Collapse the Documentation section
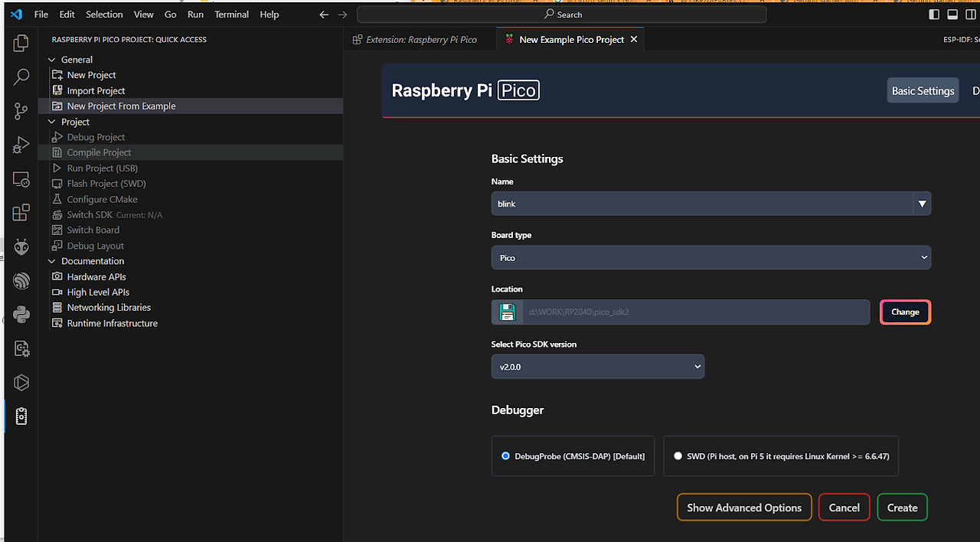The height and width of the screenshot is (542, 980). [x=52, y=261]
